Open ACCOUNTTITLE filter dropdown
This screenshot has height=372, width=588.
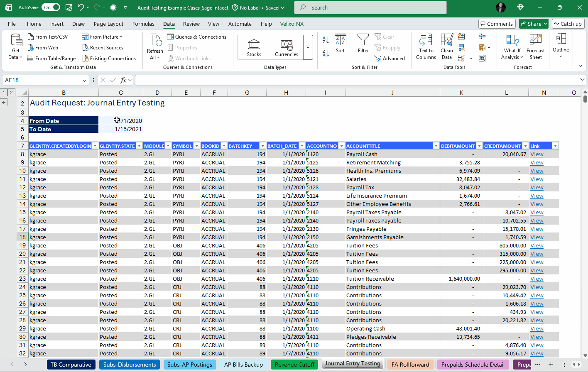[436, 146]
